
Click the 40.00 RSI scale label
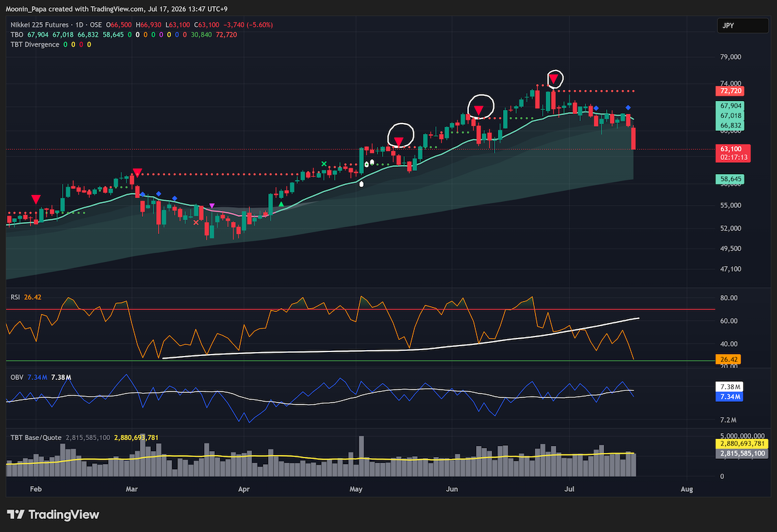729,344
